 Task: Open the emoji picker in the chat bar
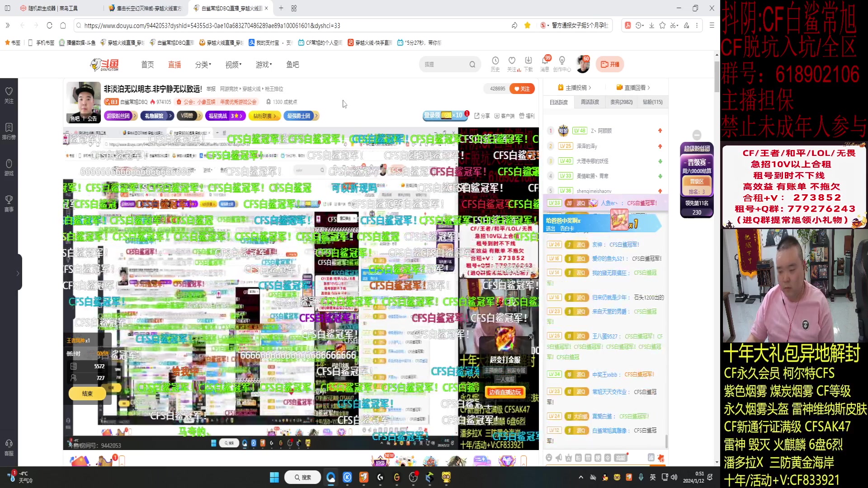pyautogui.click(x=549, y=458)
